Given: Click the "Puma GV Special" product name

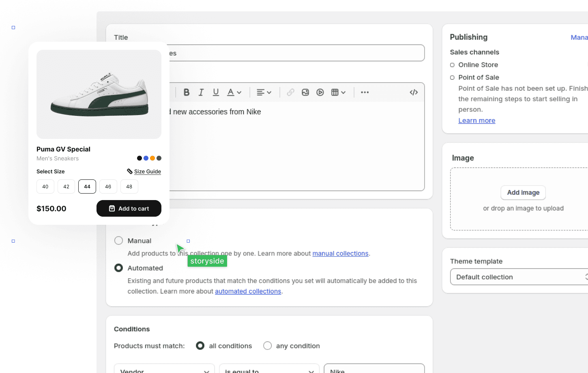Looking at the screenshot, I should 63,149.
